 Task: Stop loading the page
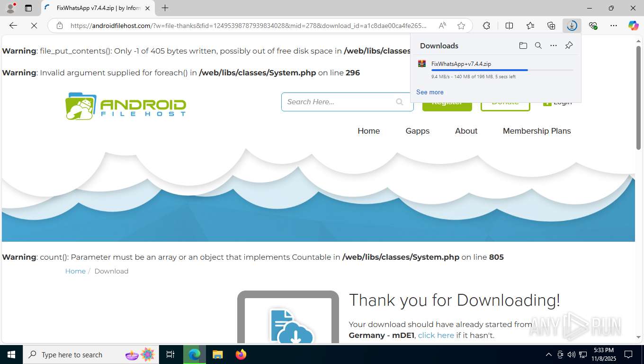pos(34,26)
